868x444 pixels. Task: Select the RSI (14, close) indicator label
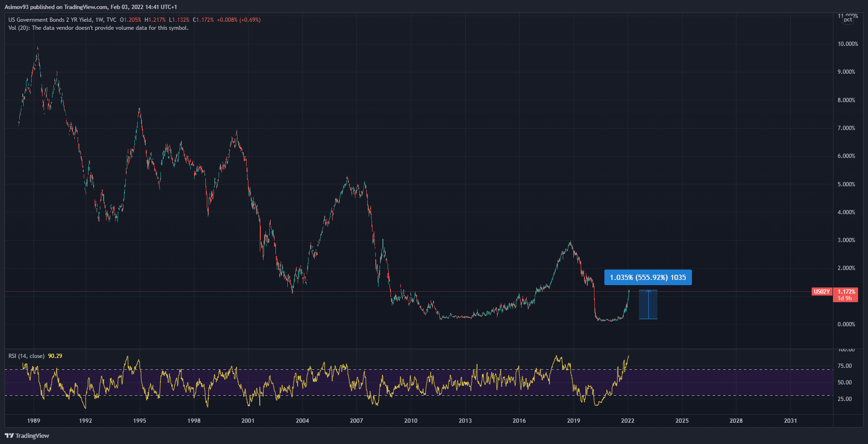pyautogui.click(x=27, y=356)
